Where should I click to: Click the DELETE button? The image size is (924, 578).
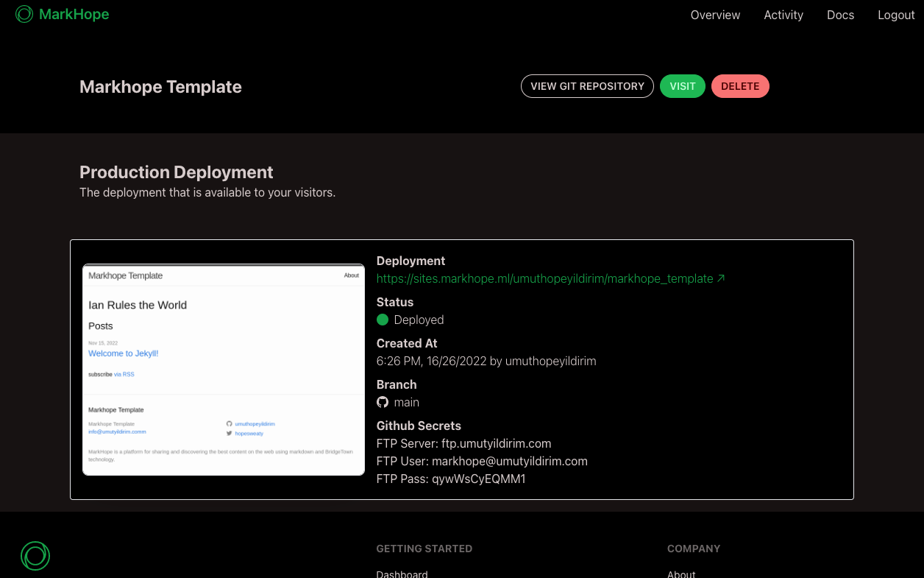coord(740,86)
